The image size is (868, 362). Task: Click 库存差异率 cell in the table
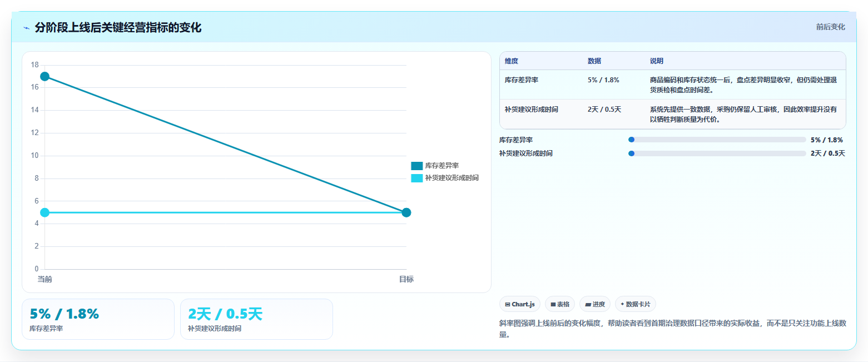click(522, 80)
